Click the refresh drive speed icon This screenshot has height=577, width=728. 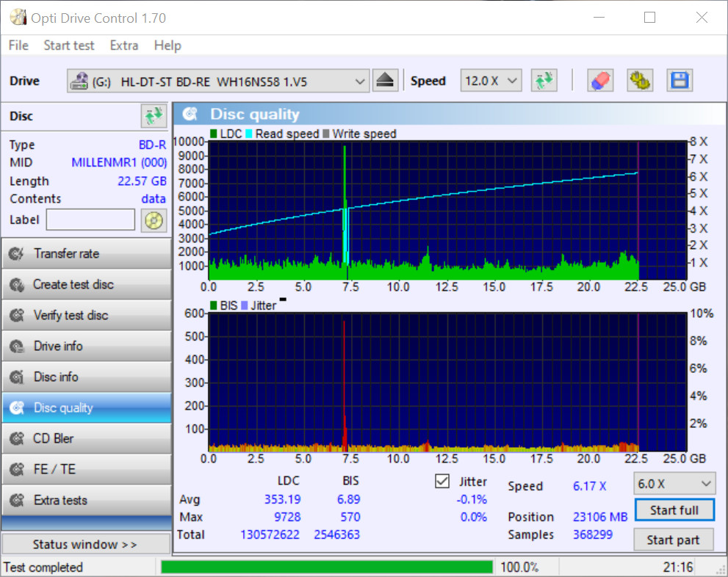click(x=544, y=81)
